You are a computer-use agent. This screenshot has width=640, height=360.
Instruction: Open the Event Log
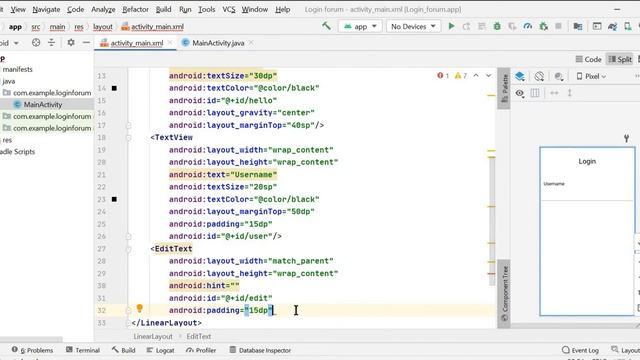(x=580, y=350)
